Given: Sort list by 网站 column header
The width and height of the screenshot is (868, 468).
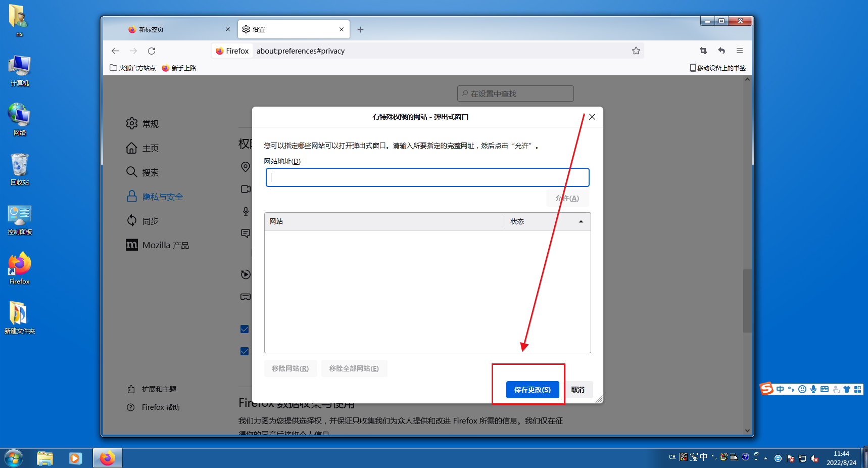Looking at the screenshot, I should coord(384,221).
